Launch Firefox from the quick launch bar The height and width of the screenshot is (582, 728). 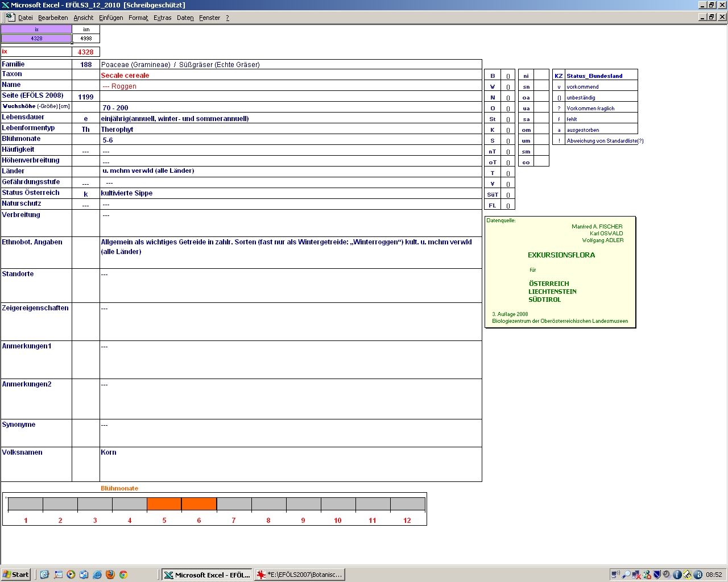coord(110,575)
